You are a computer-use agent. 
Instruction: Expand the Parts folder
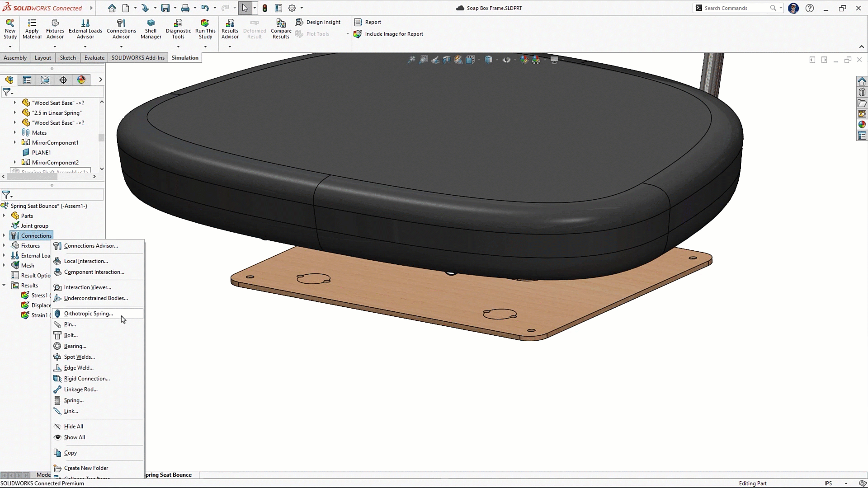point(4,216)
